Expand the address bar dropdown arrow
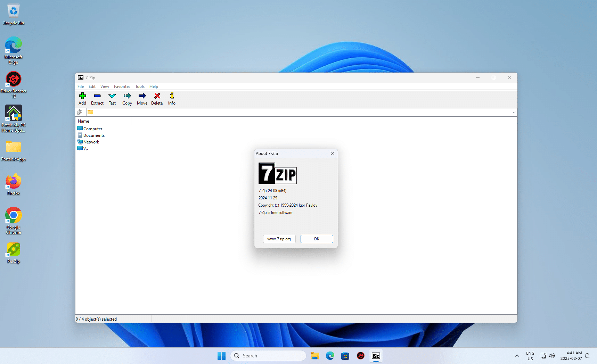Viewport: 597px width, 364px height. (x=514, y=112)
